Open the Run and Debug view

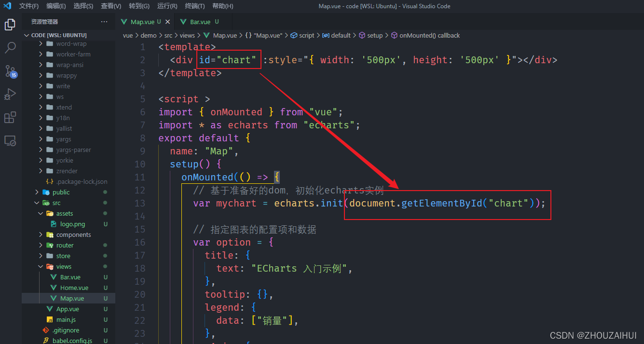pos(10,94)
